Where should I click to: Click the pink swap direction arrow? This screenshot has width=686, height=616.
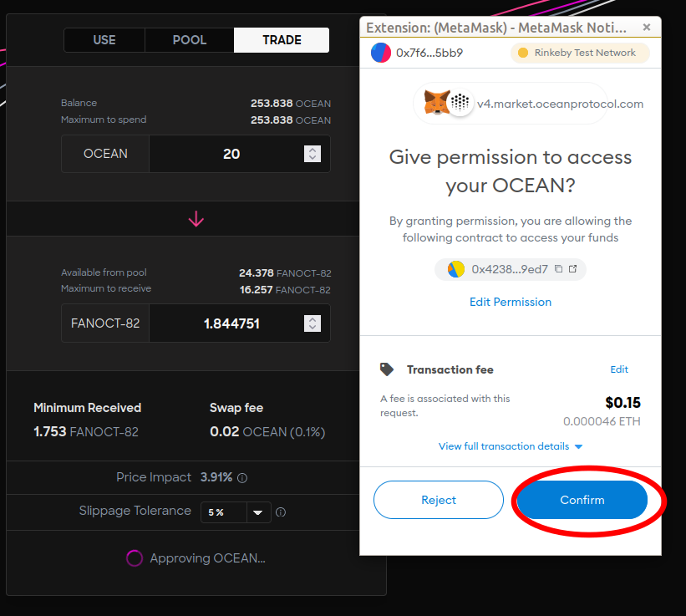coord(196,219)
